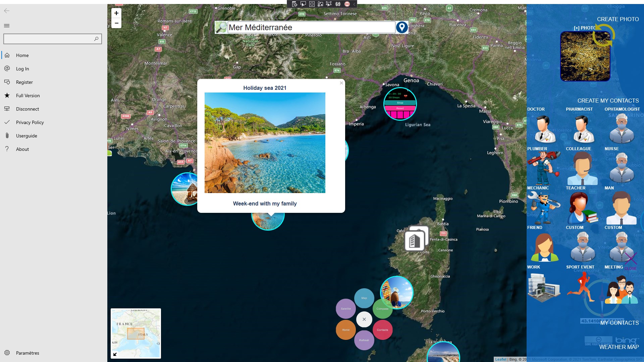Image resolution: width=644 pixels, height=362 pixels.
Task: Open the hamburger navigation menu
Action: (7, 26)
